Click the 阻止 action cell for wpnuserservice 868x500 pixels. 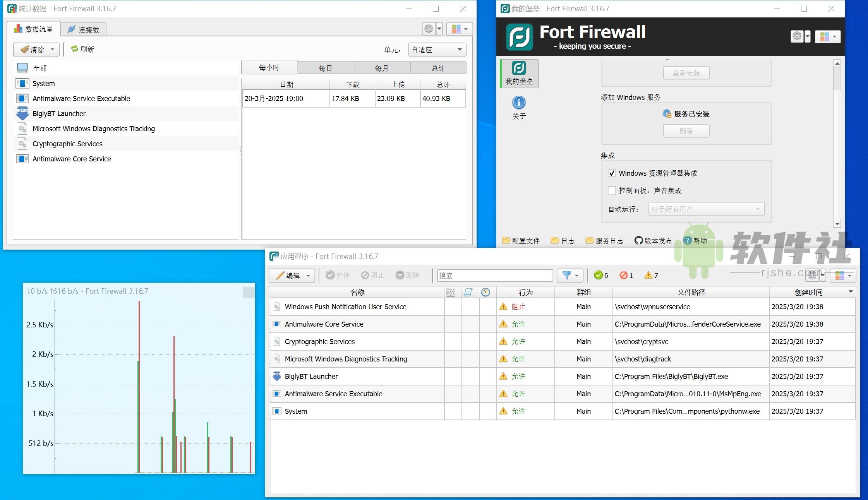pyautogui.click(x=525, y=307)
